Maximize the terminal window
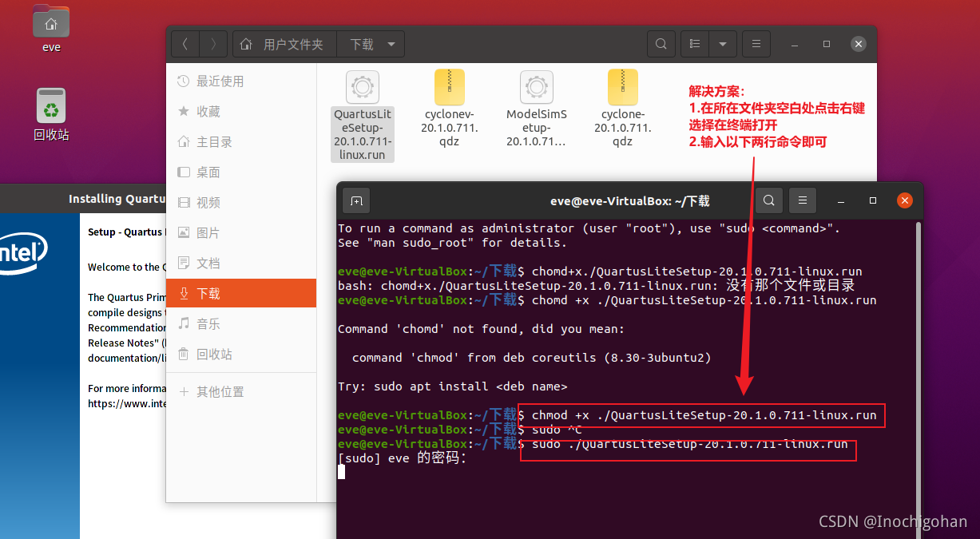 tap(873, 200)
